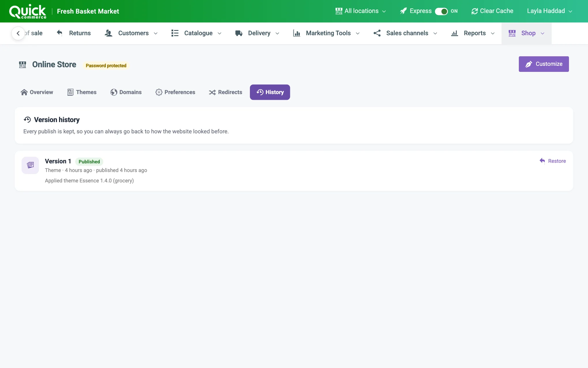
Task: Click the Express rocket icon
Action: click(403, 11)
